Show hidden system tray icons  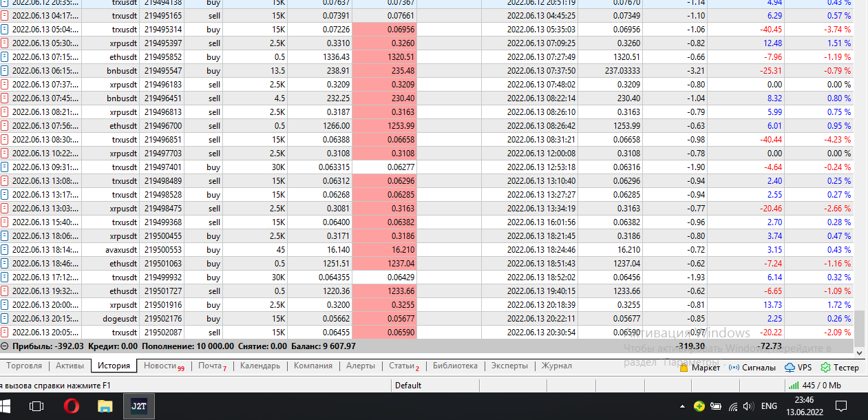click(x=682, y=406)
